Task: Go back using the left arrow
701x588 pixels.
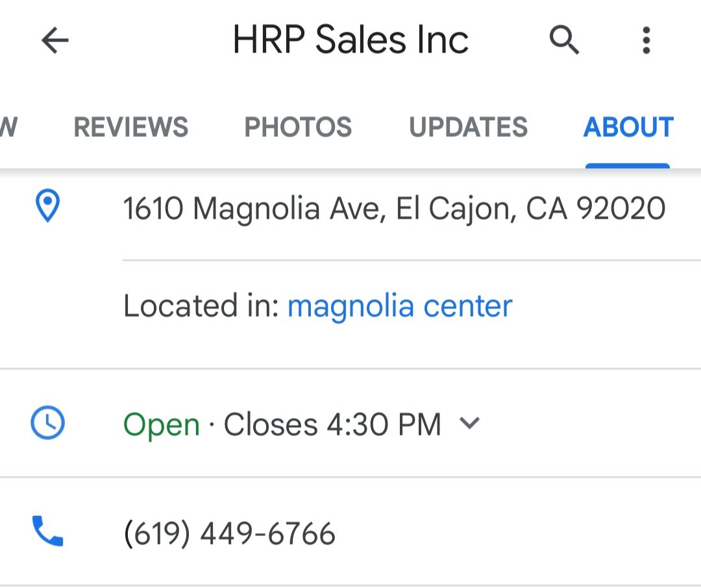Action: coord(55,40)
